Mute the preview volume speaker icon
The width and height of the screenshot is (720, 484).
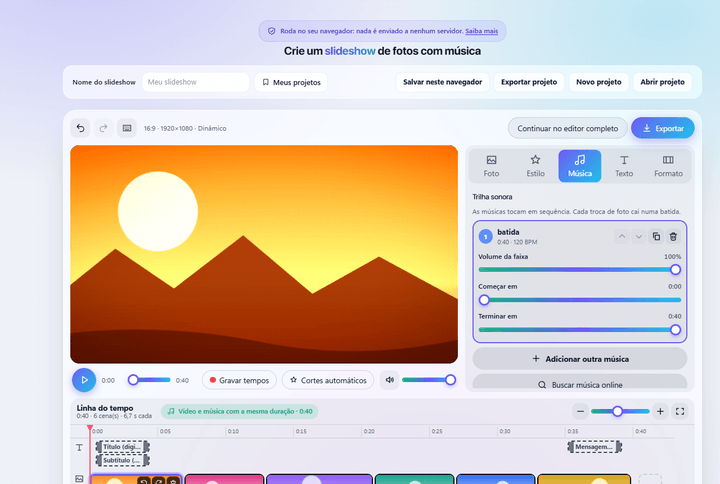pos(389,380)
